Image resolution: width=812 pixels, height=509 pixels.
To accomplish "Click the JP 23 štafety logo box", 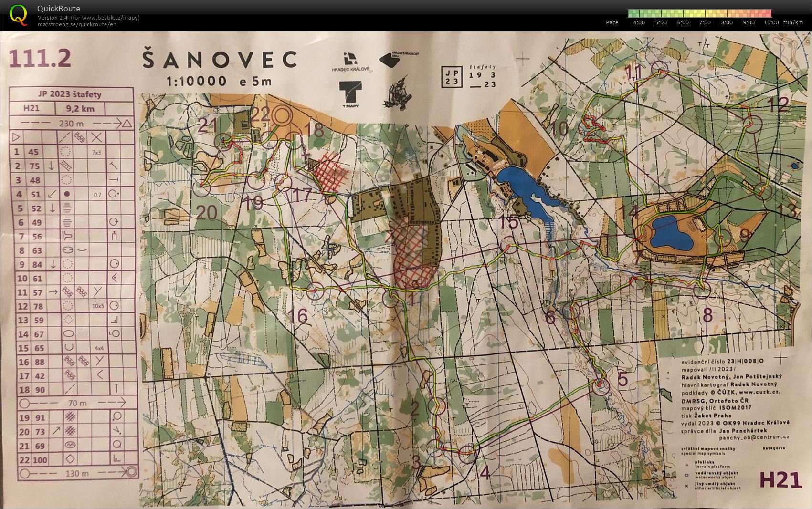I will click(452, 76).
